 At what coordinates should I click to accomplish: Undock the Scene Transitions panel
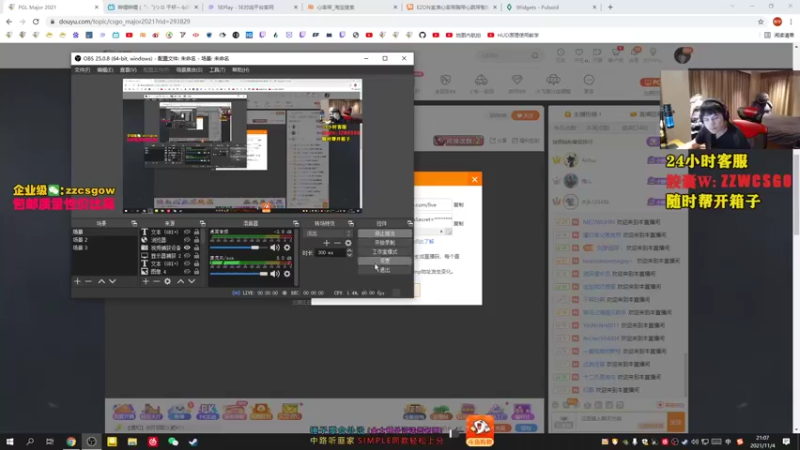pos(351,223)
